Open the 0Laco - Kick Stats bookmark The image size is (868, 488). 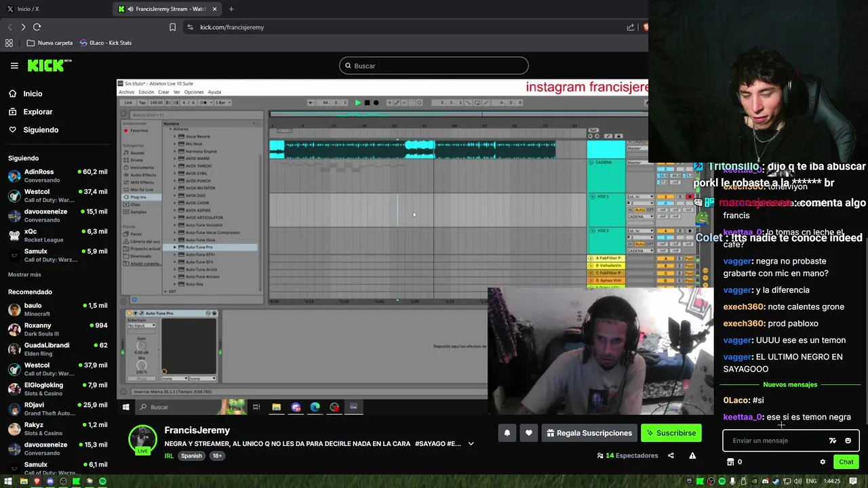click(106, 43)
